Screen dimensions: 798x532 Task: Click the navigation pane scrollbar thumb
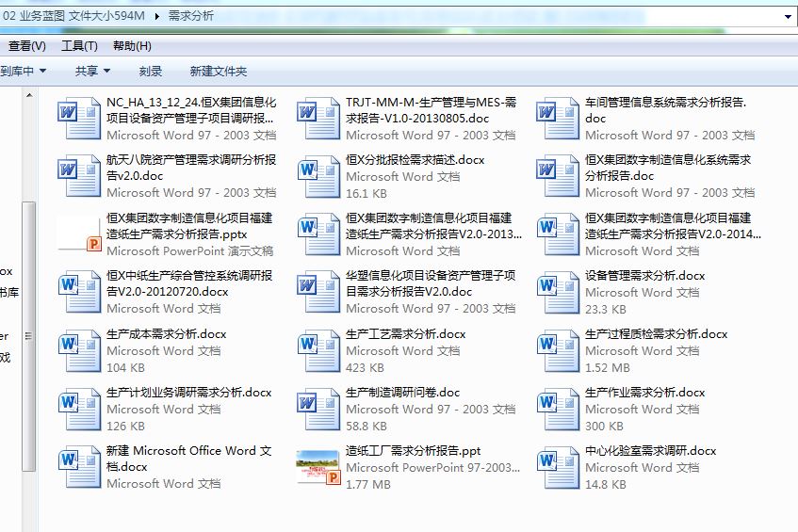point(29,337)
